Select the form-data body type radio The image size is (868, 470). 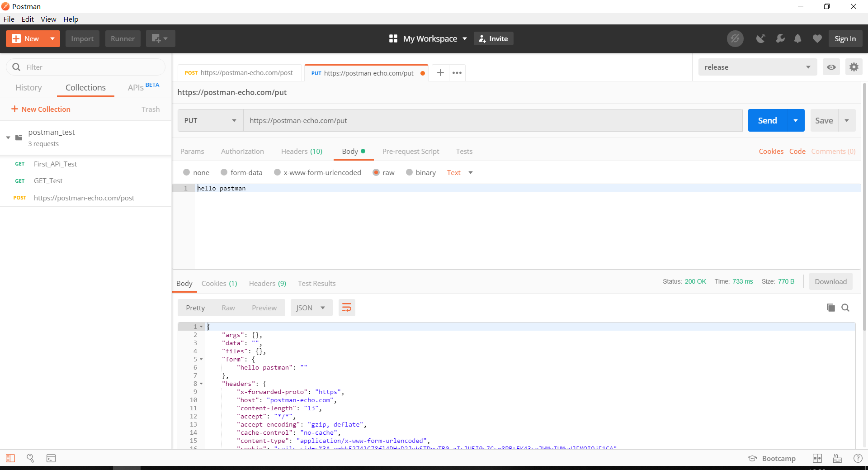point(224,172)
